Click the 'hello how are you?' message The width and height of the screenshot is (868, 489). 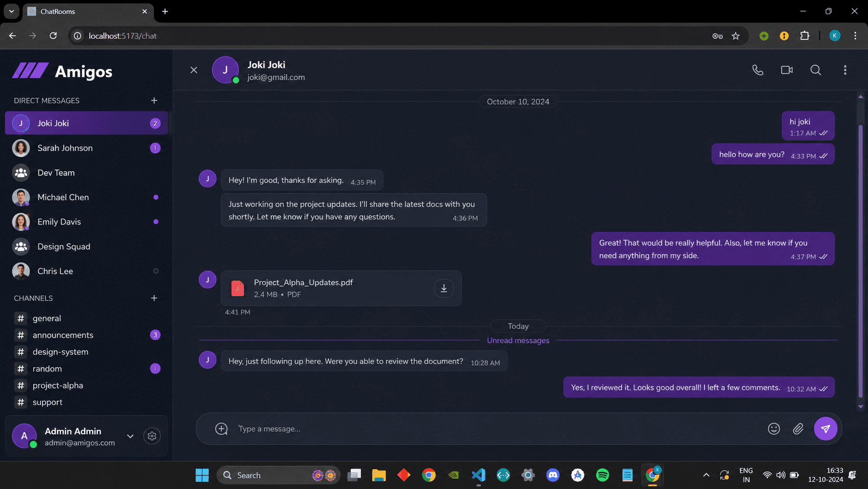pyautogui.click(x=773, y=154)
